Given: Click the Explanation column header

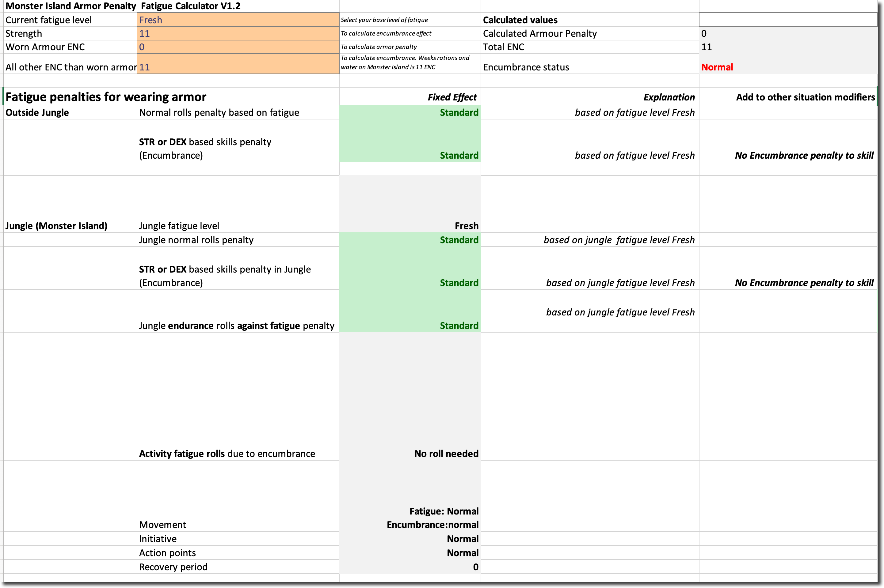Looking at the screenshot, I should tap(669, 97).
